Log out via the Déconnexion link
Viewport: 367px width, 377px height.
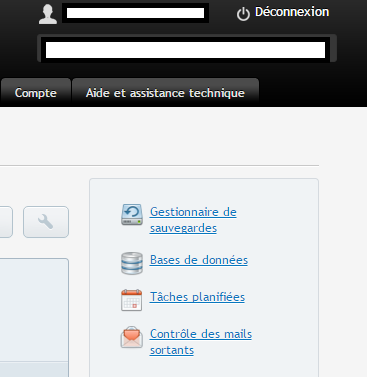(x=292, y=12)
